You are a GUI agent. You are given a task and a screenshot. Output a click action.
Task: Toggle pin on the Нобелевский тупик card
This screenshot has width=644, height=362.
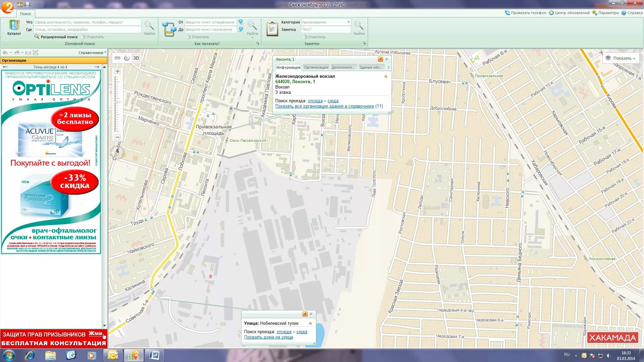pyautogui.click(x=305, y=314)
